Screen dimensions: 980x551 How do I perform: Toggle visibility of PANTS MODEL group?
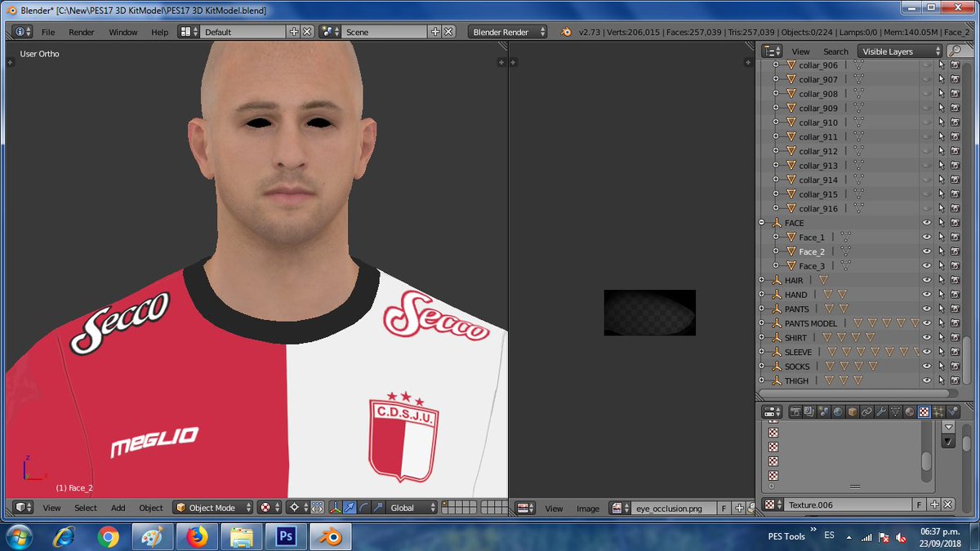click(927, 323)
